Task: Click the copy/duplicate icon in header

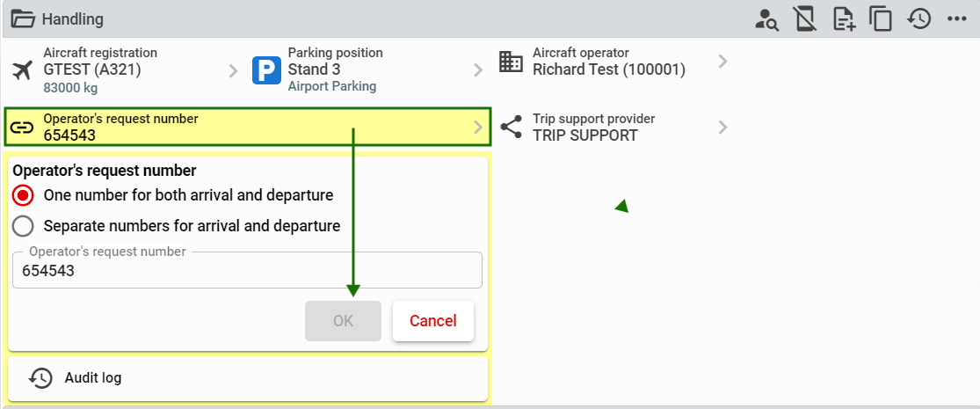Action: coord(882,18)
